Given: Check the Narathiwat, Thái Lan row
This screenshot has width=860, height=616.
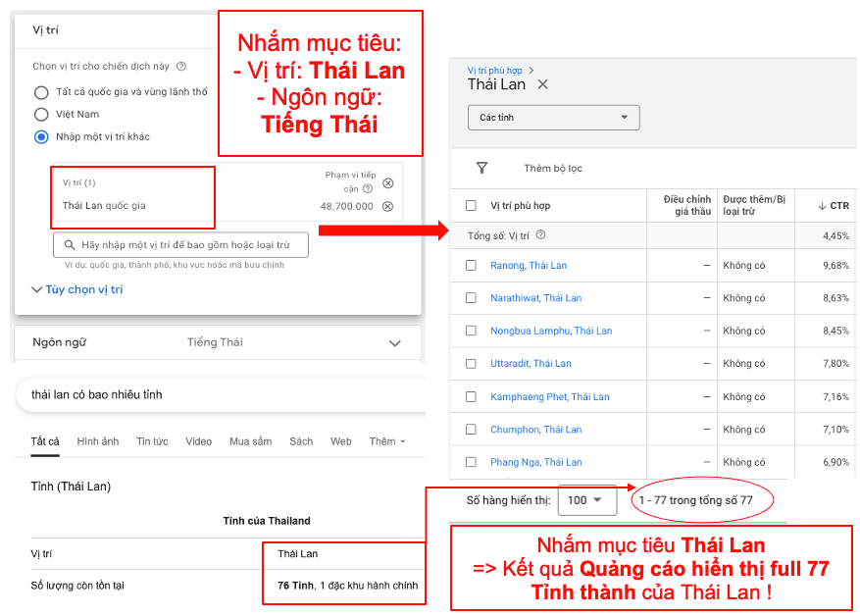Looking at the screenshot, I should click(471, 298).
